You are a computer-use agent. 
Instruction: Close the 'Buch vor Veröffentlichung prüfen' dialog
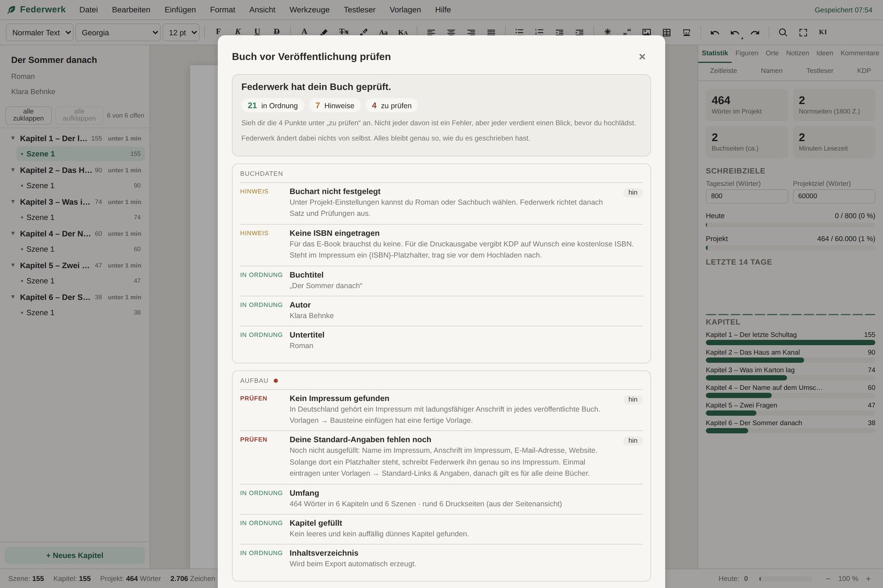(642, 57)
